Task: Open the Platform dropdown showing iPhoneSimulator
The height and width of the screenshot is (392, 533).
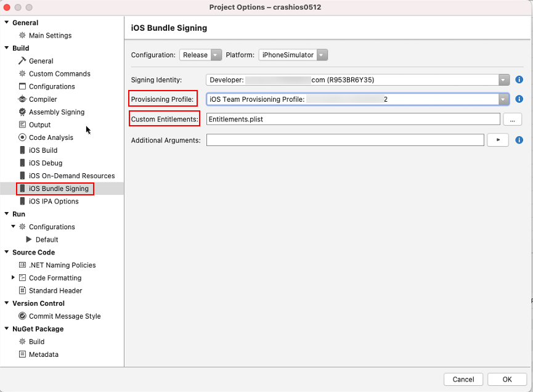Action: coord(293,55)
